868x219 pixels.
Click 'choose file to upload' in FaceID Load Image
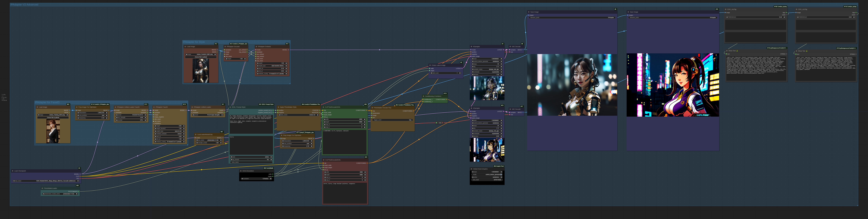click(x=53, y=118)
